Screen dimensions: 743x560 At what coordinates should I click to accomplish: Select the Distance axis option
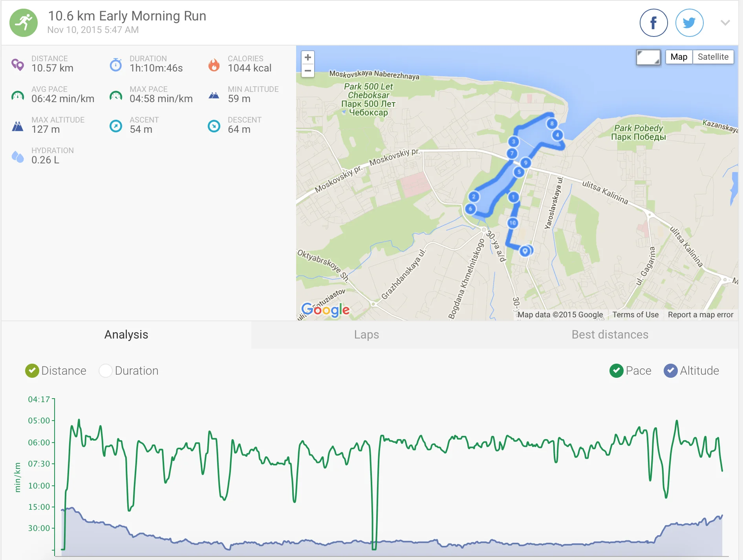click(x=32, y=371)
